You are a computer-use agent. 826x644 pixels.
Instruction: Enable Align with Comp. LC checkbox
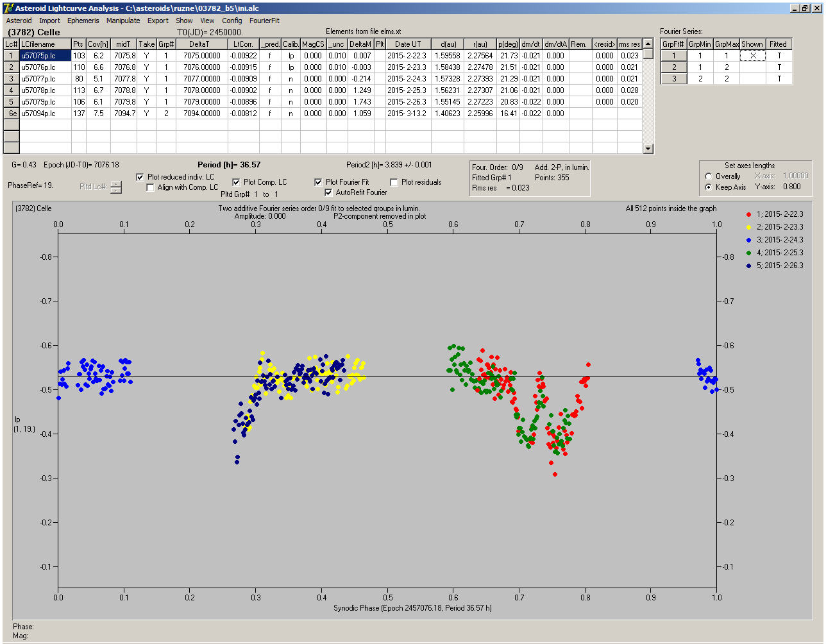151,187
